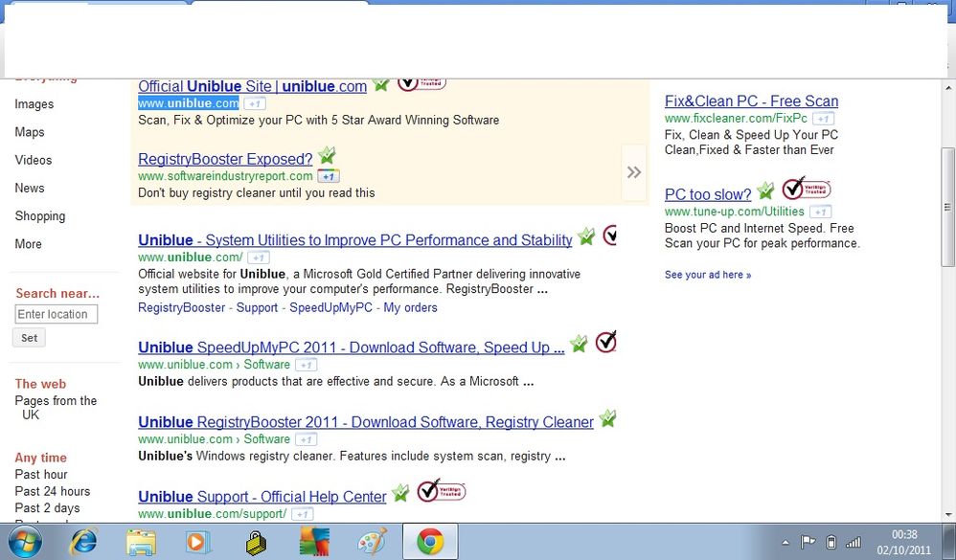Click the Enter location input field
Viewport: 956px width, 560px height.
57,314
